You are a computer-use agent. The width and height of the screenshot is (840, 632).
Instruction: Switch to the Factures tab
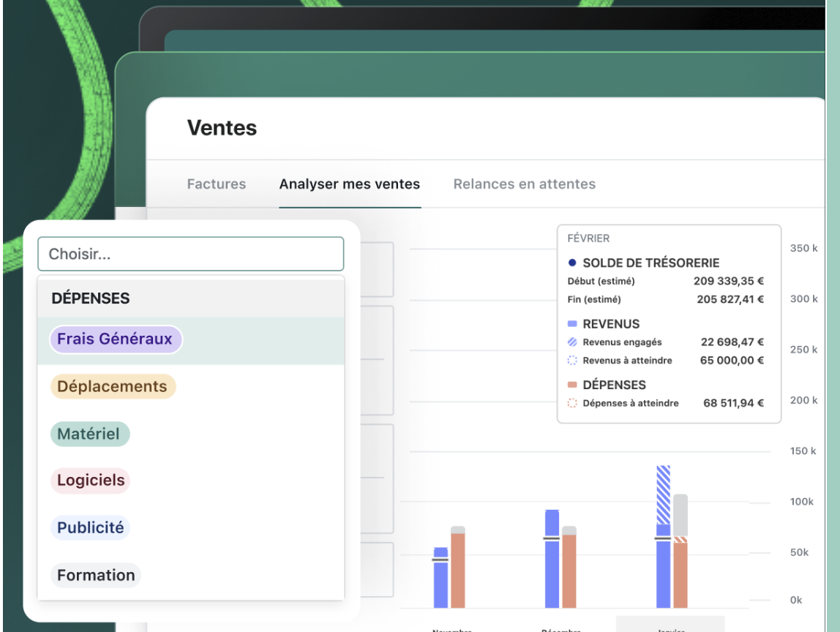(x=217, y=184)
